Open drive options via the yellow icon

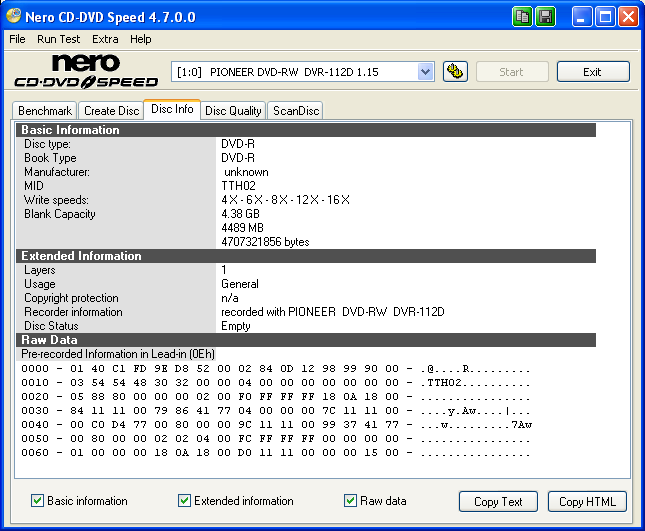453,72
